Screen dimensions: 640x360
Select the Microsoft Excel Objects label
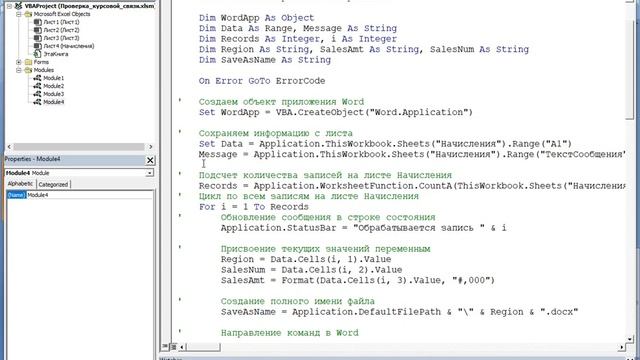(x=62, y=14)
